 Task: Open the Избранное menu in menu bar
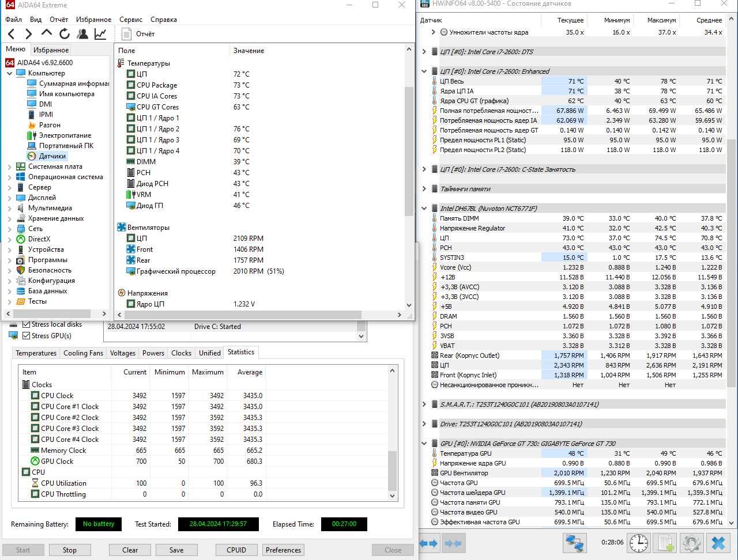coord(94,20)
